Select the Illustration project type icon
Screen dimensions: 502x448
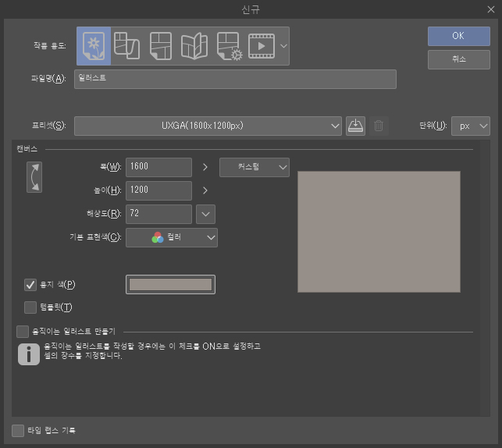(94, 46)
